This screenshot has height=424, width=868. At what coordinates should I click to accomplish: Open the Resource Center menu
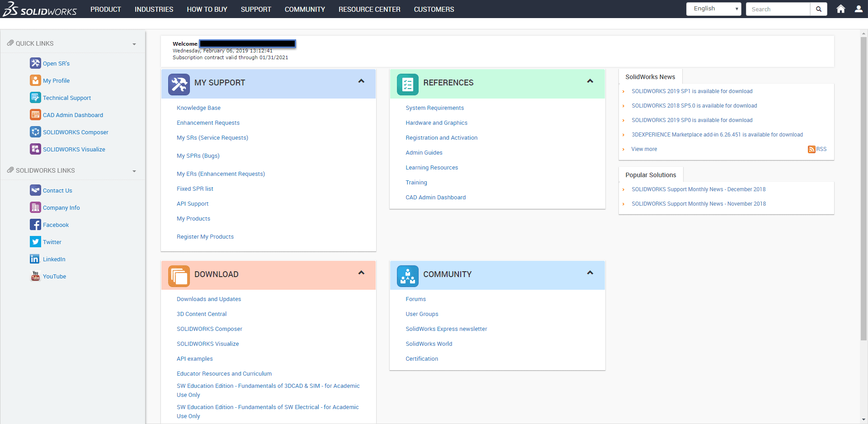(x=369, y=9)
